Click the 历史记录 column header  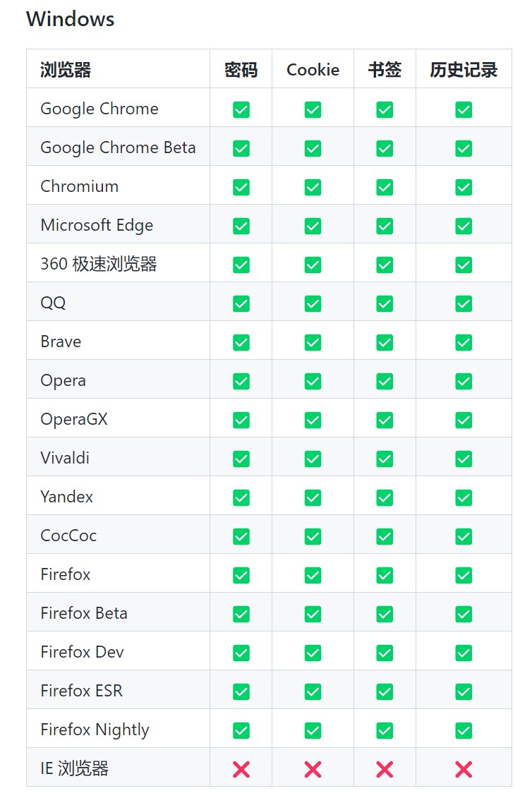click(x=464, y=70)
